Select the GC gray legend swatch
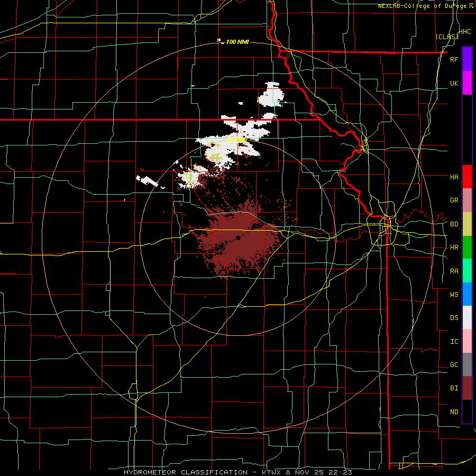 tap(467, 364)
